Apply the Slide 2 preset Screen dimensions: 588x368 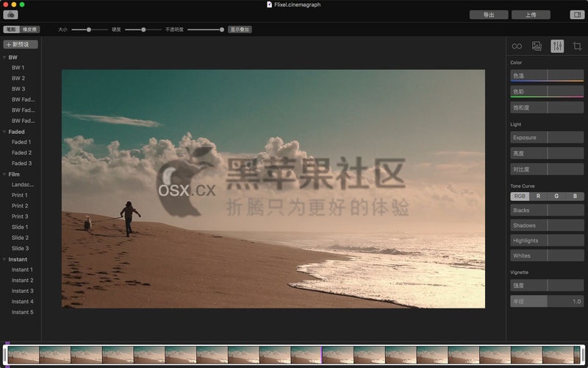click(20, 238)
